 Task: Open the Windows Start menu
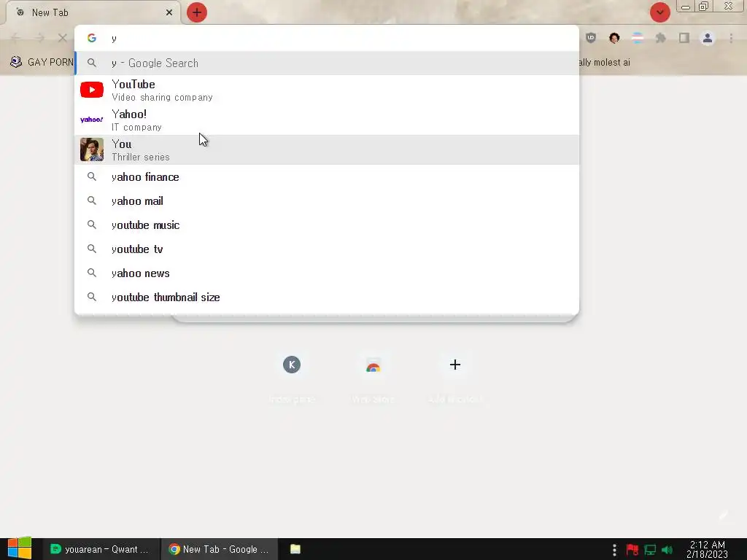[20, 548]
